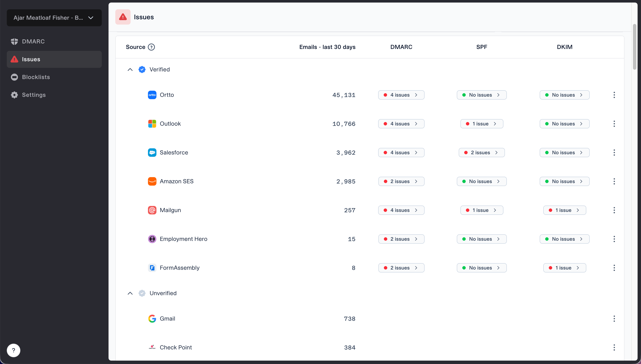Viewport: 641px width, 364px height.
Task: Collapse the Verified sources group
Action: click(130, 69)
